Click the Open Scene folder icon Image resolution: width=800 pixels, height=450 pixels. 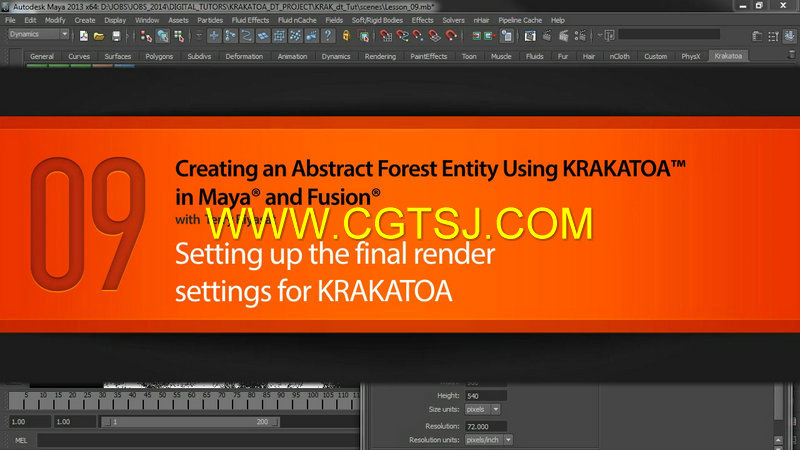point(99,36)
